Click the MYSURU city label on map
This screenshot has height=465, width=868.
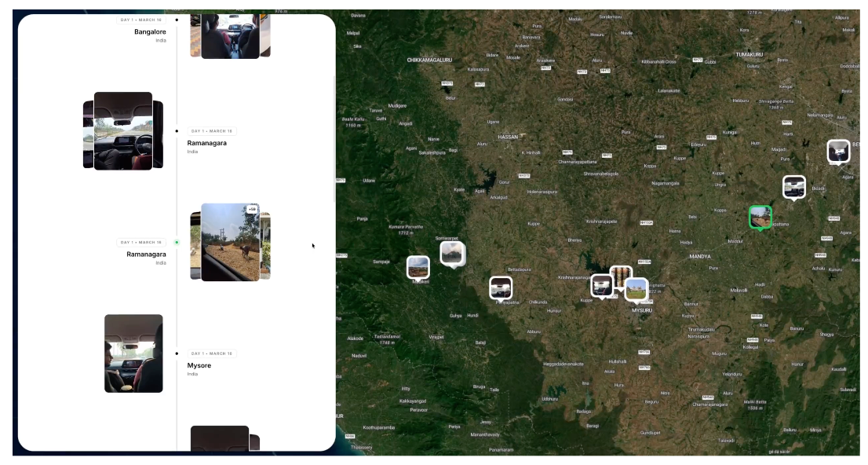click(642, 310)
